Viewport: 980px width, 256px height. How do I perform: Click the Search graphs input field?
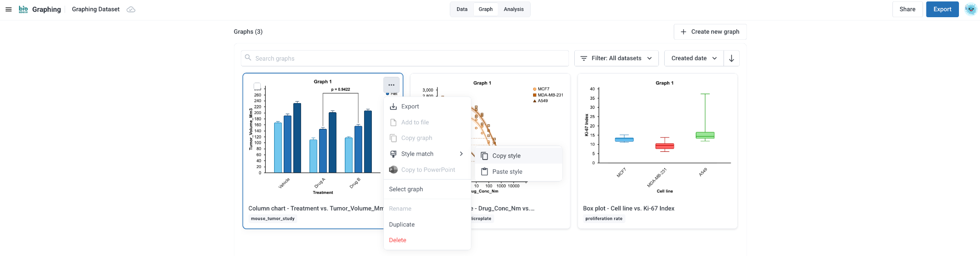coord(405,58)
